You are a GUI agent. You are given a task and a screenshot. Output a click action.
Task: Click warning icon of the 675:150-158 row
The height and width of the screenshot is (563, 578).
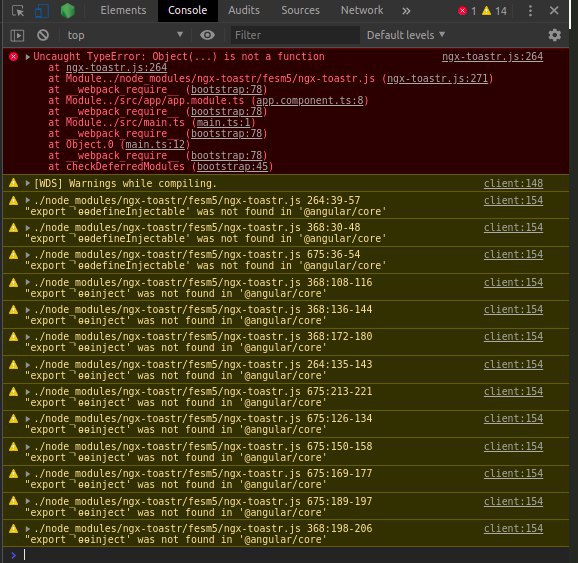tap(14, 446)
